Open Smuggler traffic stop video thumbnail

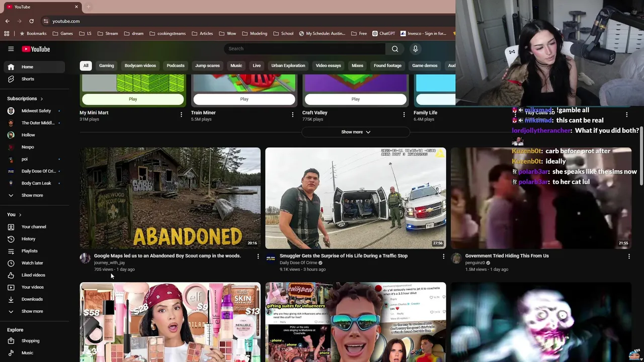(x=356, y=198)
